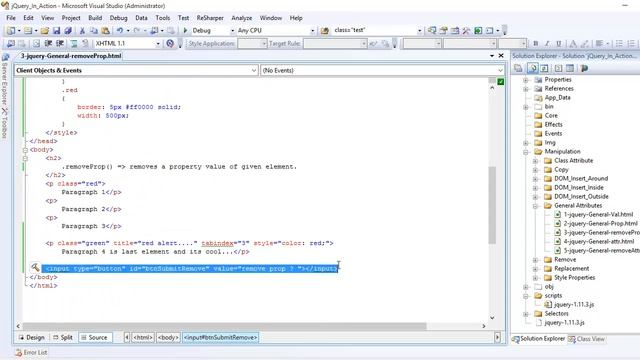Viewport: 640px width, 360px height.
Task: Click the editor horizontal scrollbar thumb
Action: click(224, 326)
